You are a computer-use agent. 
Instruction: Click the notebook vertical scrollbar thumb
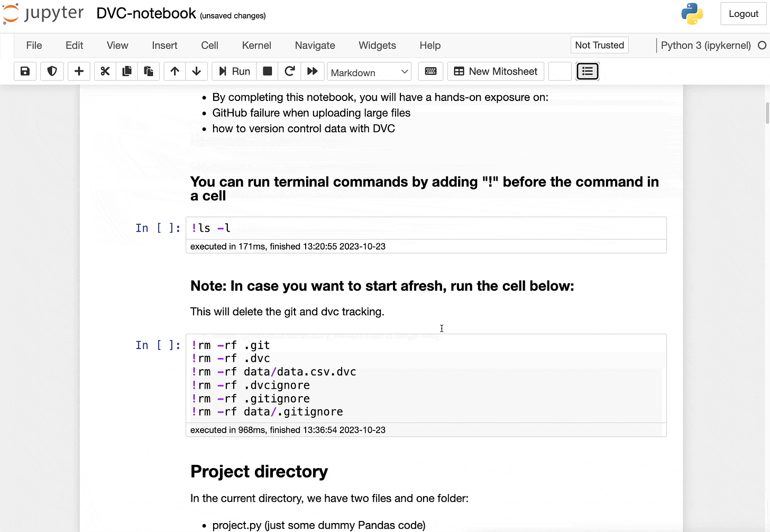[767, 113]
